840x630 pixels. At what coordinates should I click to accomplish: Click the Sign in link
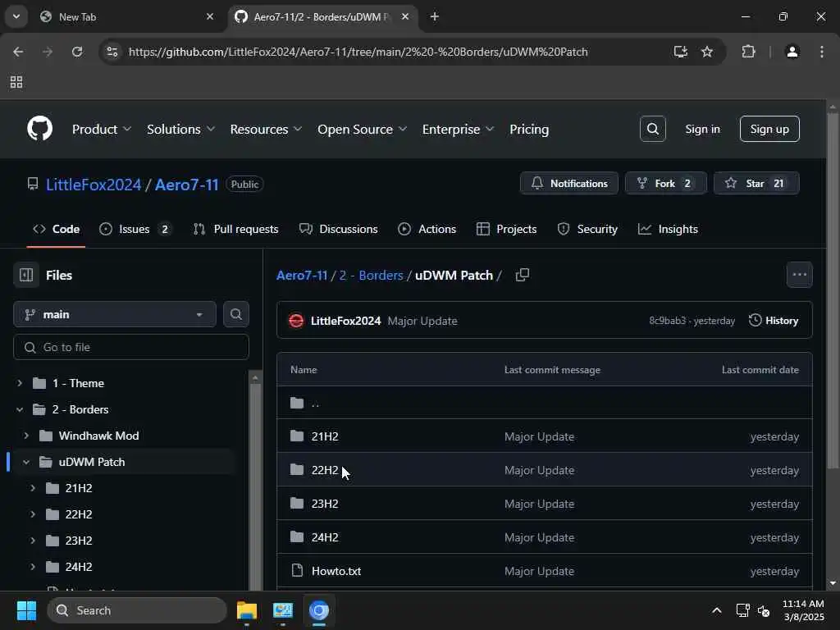pyautogui.click(x=702, y=129)
